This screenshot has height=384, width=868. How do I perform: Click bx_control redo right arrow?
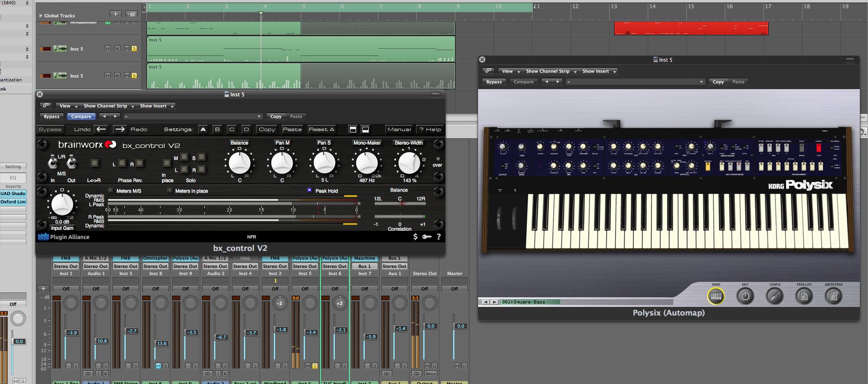120,129
